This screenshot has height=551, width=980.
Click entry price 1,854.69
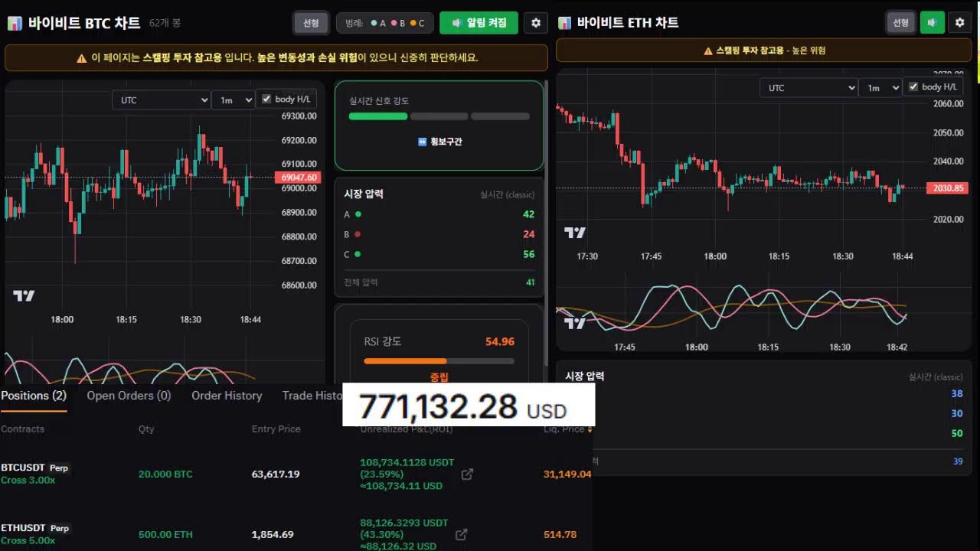273,534
